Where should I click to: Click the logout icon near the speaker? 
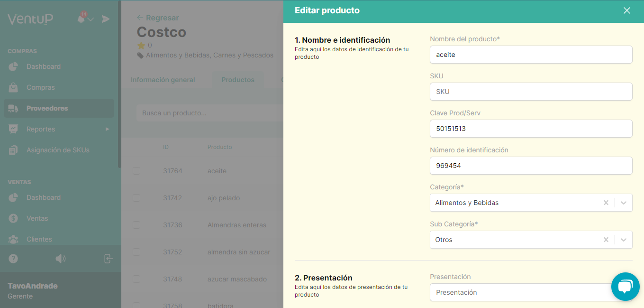click(108, 259)
